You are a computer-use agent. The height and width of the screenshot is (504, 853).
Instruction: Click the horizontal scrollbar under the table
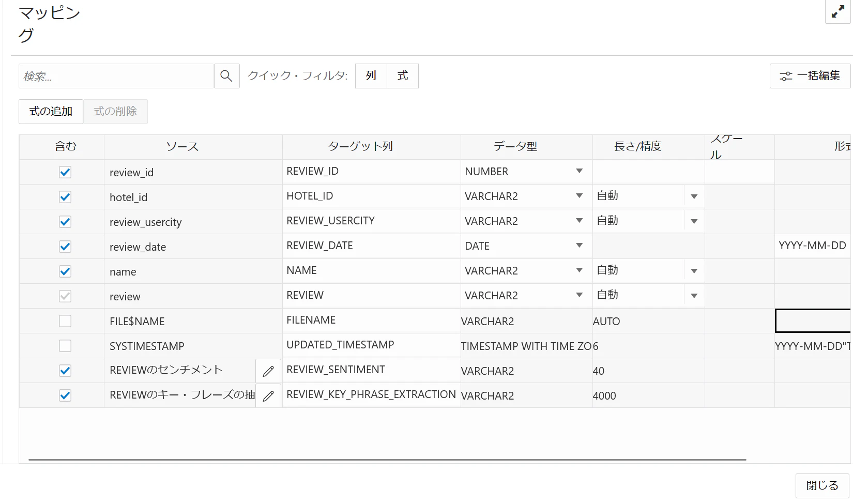click(x=387, y=459)
